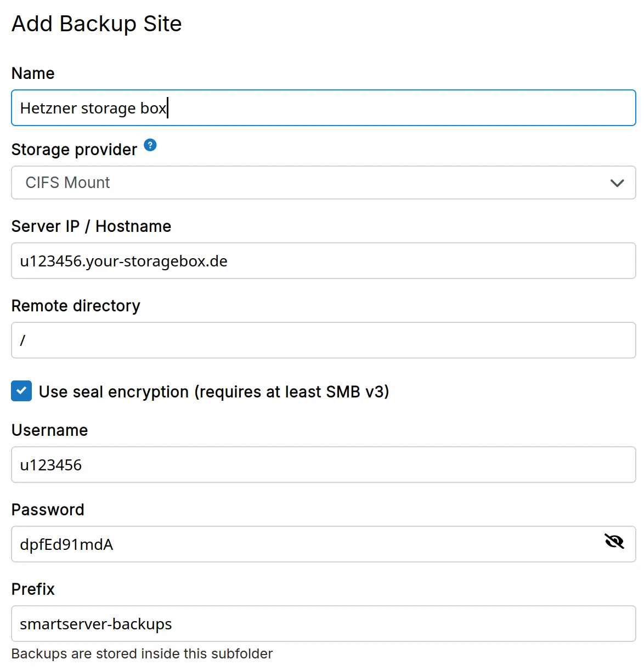Click the Server IP / Hostname label
Image resolution: width=644 pixels, height=671 pixels.
(91, 226)
